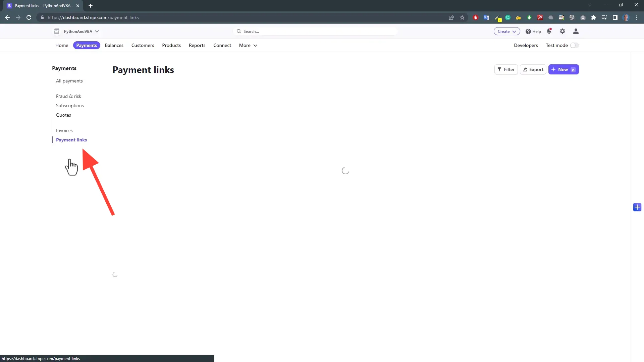644x362 pixels.
Task: Open the floating plus button on right edge
Action: (637, 207)
